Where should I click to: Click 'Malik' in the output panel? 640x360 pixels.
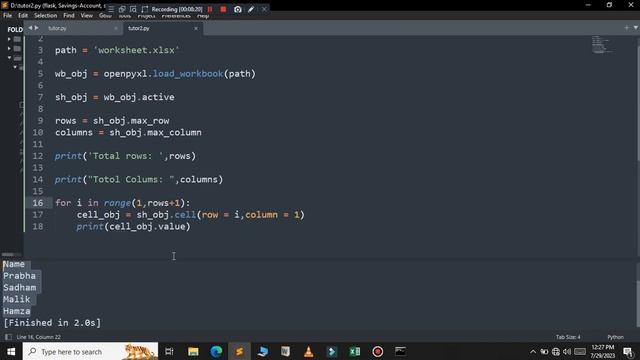pyautogui.click(x=17, y=300)
